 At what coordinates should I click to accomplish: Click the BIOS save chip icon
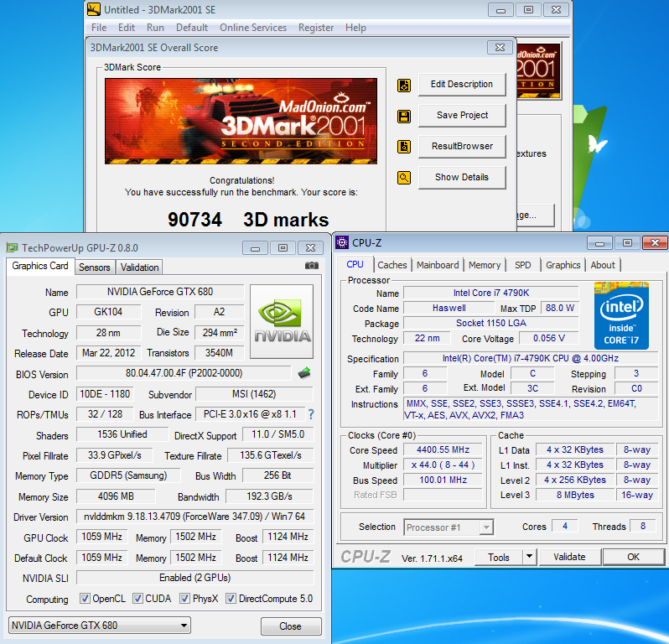pos(304,372)
